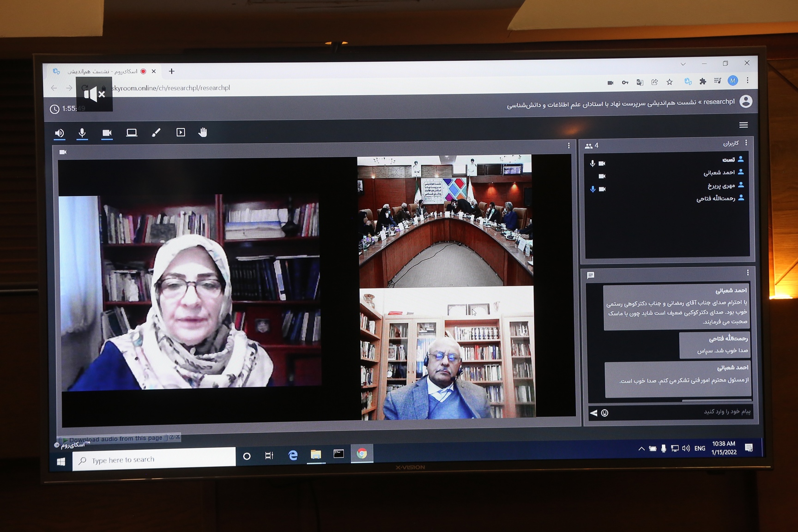Toggle the speaker sound icon in Skyroom toolbar
The image size is (798, 532).
(60, 133)
